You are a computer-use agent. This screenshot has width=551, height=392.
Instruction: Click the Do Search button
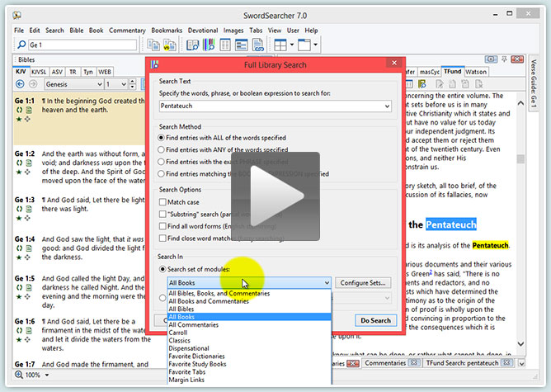point(375,320)
